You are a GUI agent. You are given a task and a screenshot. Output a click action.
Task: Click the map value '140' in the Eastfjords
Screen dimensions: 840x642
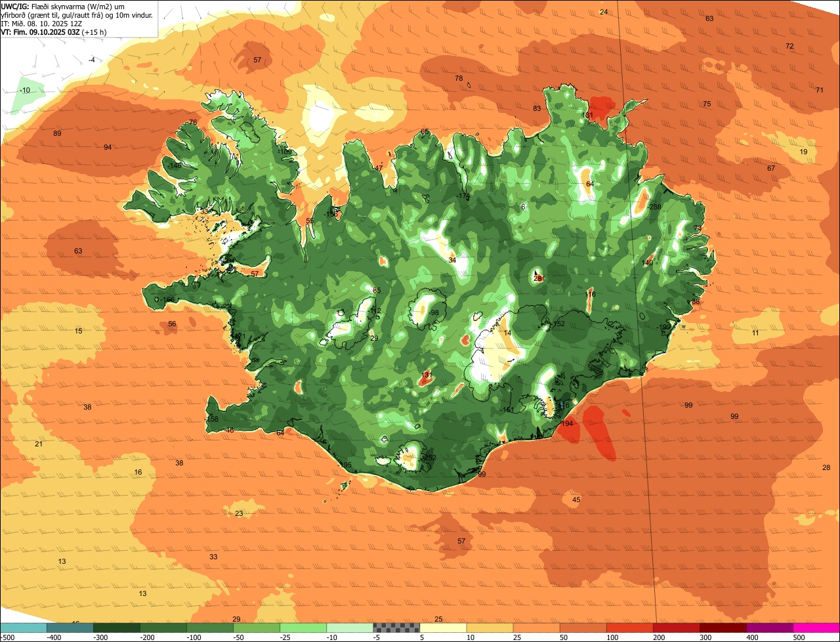click(648, 263)
